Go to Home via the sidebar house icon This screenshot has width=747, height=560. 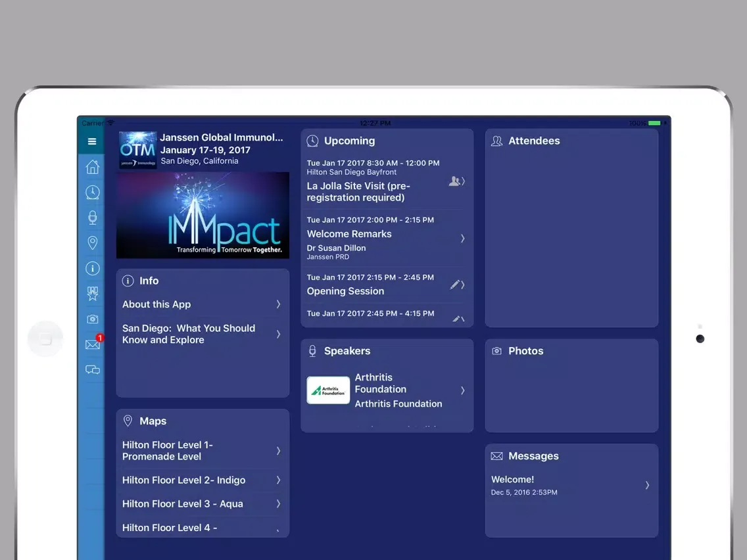click(93, 167)
